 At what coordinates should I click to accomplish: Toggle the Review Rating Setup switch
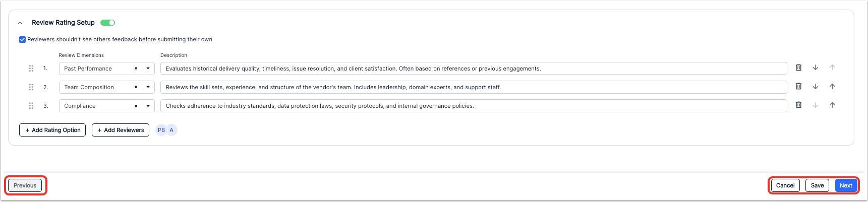tap(107, 23)
